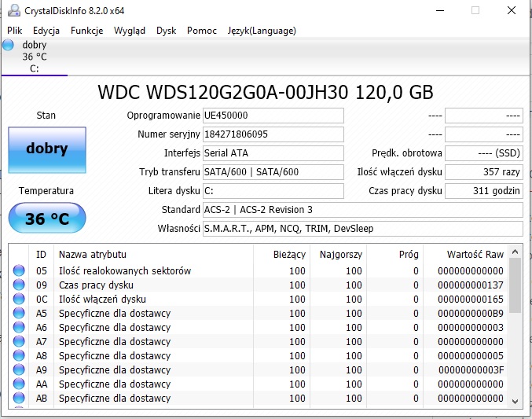Screen dimensions: 532x419
Task: Click the power-on count field 357 razy
Action: point(484,172)
